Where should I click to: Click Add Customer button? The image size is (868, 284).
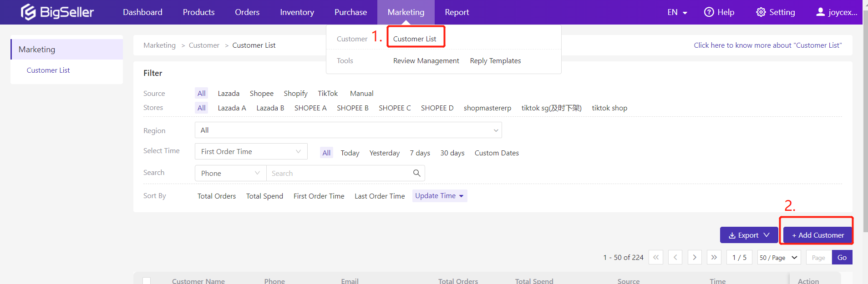818,235
